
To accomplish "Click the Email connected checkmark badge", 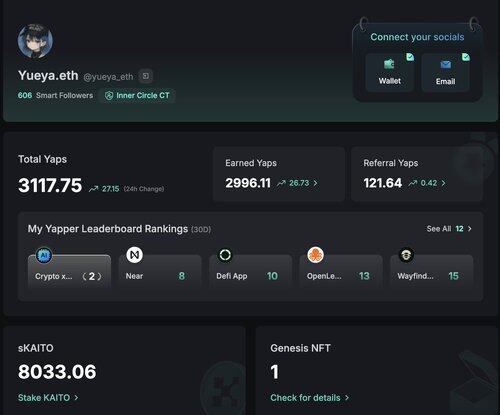I will [x=466, y=57].
